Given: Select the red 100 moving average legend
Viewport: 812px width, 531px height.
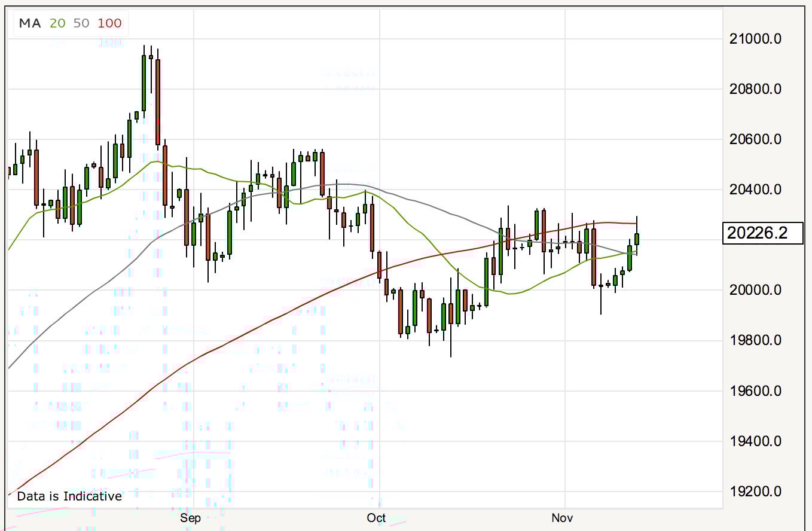Looking at the screenshot, I should (109, 23).
